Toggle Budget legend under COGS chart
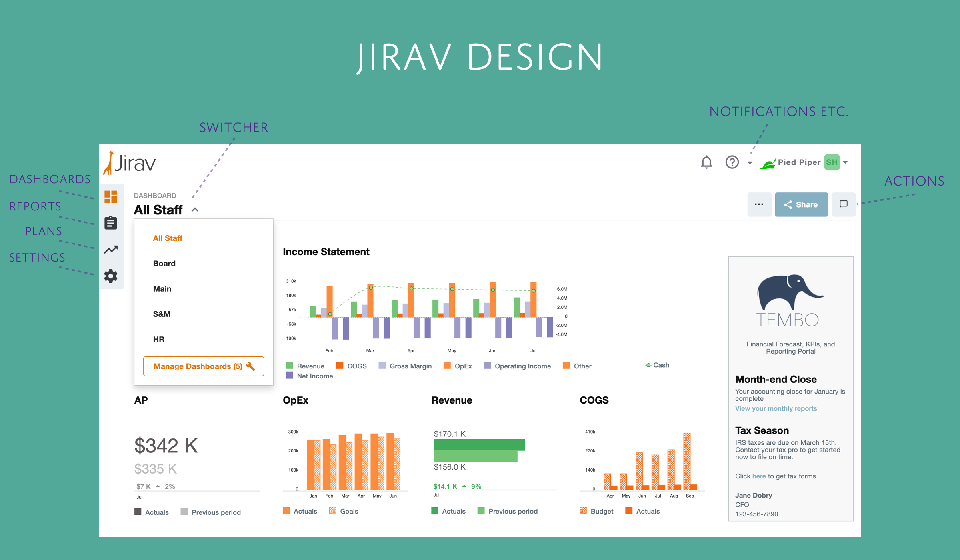960x560 pixels. click(x=596, y=511)
